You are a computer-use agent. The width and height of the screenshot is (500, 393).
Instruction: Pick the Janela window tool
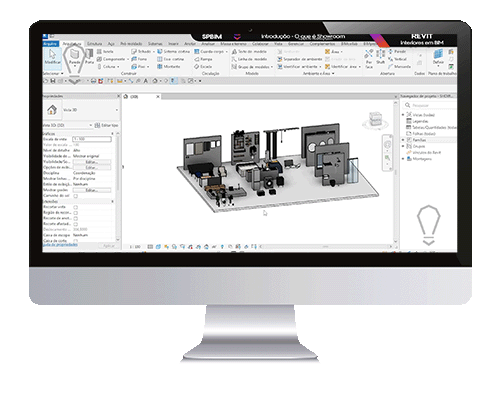(105, 52)
